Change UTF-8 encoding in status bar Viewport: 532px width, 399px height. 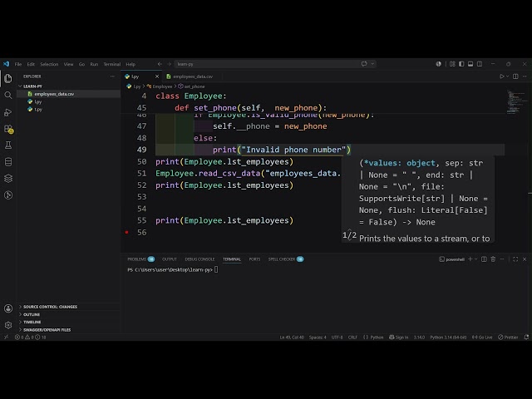(x=337, y=337)
